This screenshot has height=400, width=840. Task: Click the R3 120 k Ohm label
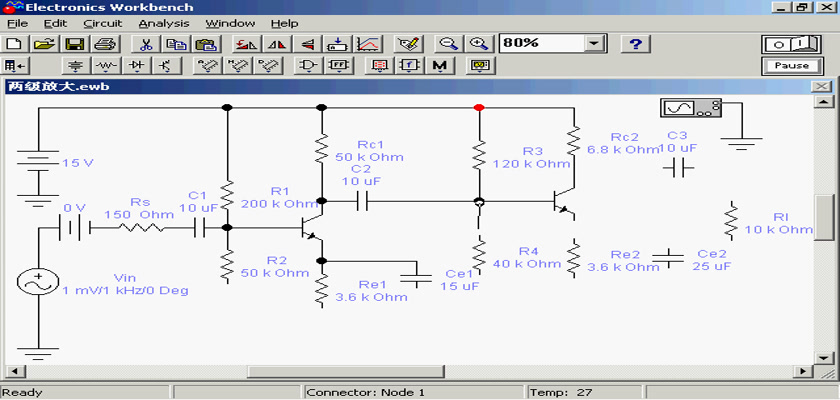(x=531, y=157)
